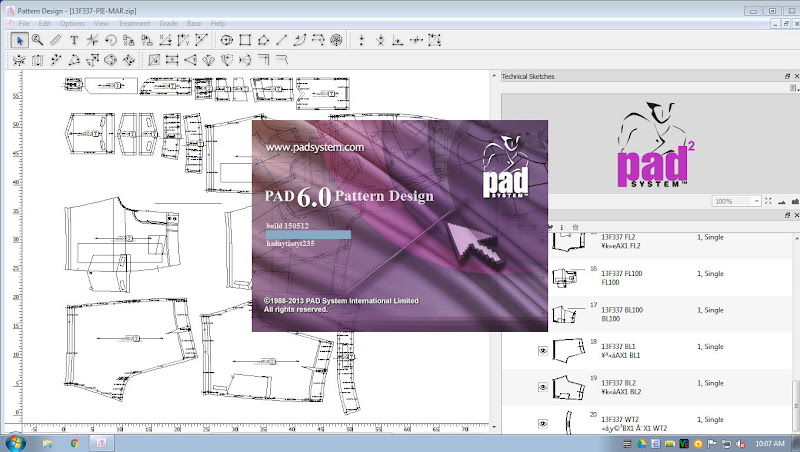
Task: Click the 13F337 BL2 piece name
Action: 618,383
